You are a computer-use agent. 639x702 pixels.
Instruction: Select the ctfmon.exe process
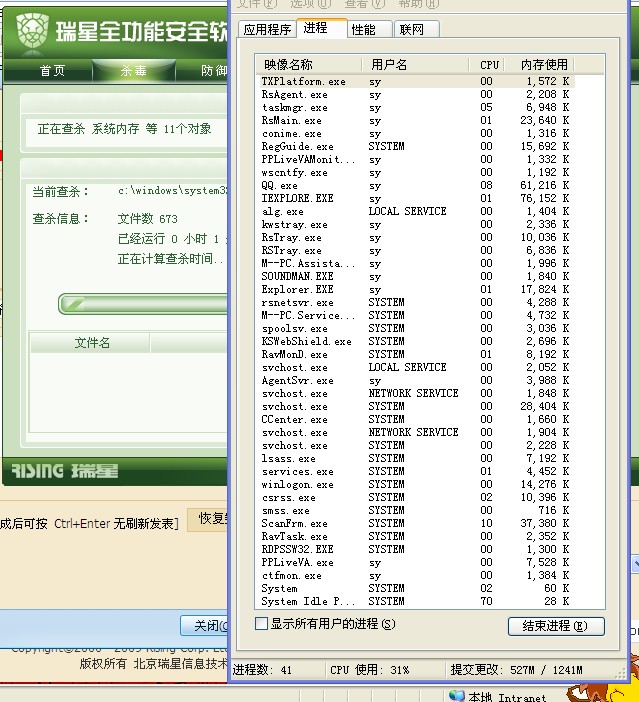click(415, 575)
